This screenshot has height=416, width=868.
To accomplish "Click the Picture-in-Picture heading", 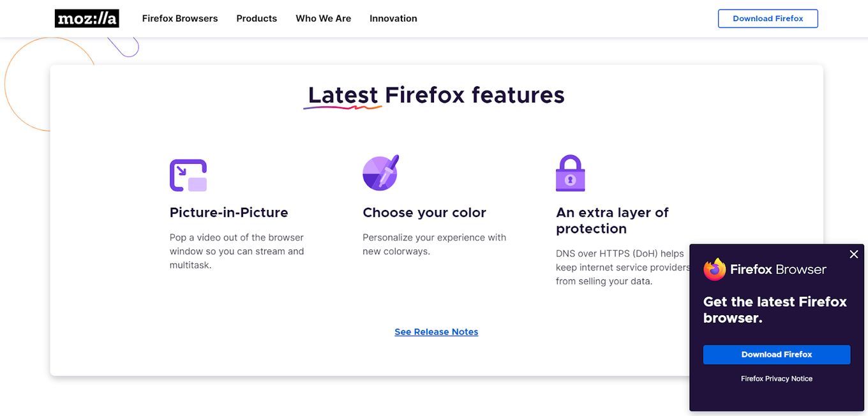I will tap(228, 212).
